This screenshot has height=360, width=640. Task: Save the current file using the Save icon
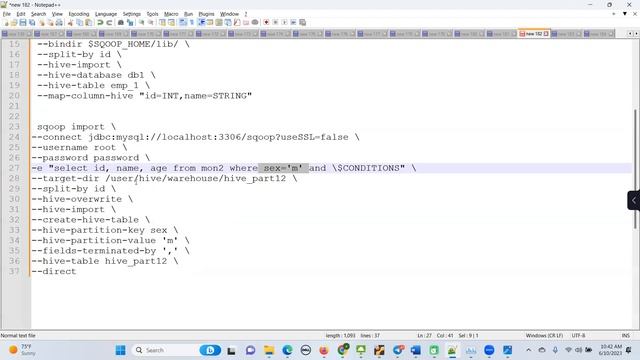click(23, 22)
